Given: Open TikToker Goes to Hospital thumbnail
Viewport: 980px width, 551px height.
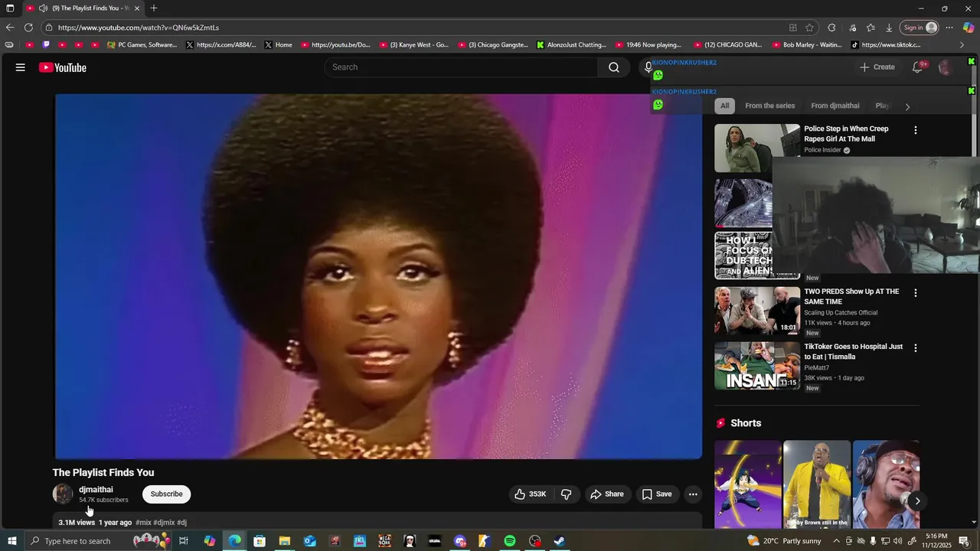Looking at the screenshot, I should click(757, 366).
